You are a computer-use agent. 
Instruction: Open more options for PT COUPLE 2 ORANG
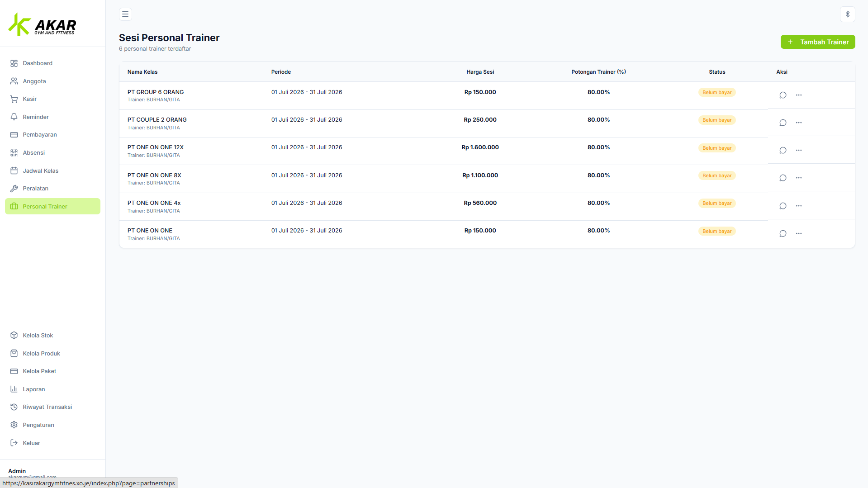[798, 123]
